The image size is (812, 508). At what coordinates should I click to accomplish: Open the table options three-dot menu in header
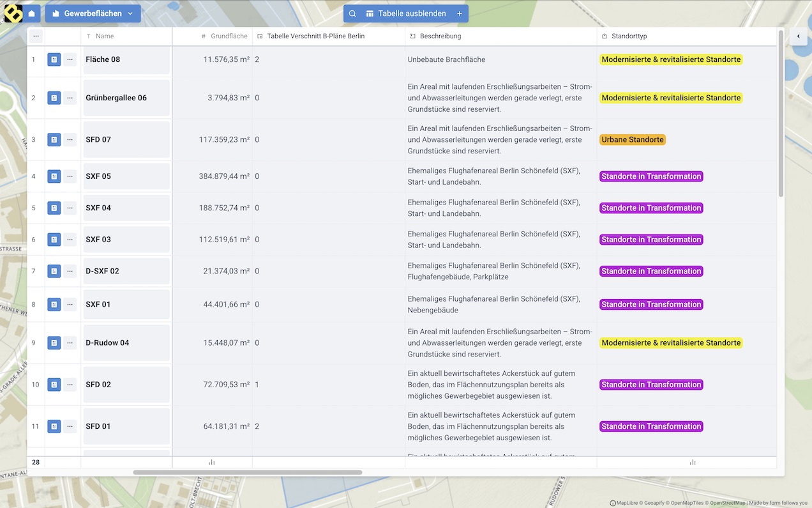(x=36, y=36)
